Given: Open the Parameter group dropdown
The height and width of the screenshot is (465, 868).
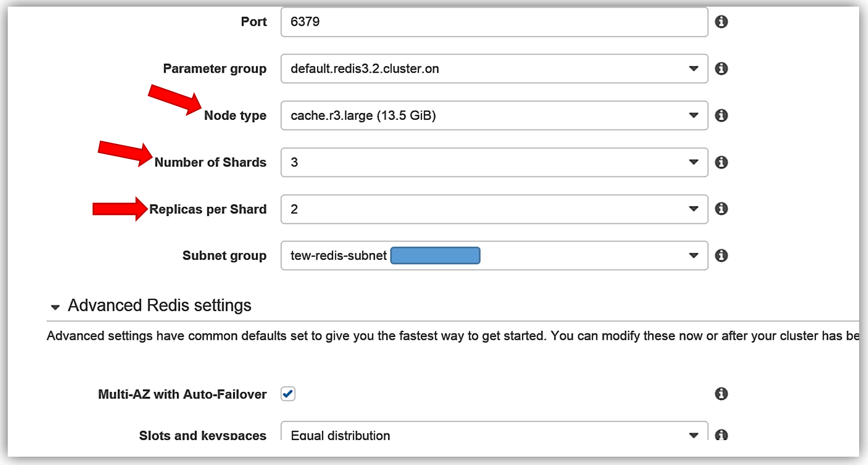Looking at the screenshot, I should [x=493, y=69].
